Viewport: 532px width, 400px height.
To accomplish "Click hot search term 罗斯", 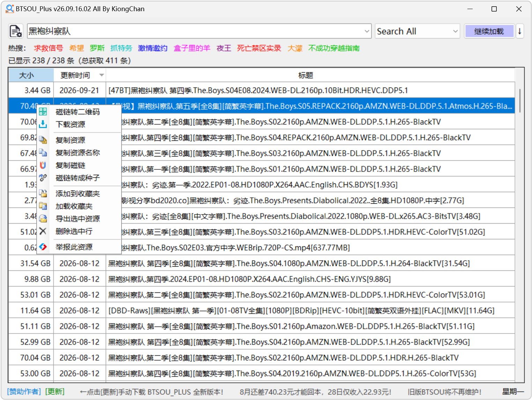I will point(97,48).
